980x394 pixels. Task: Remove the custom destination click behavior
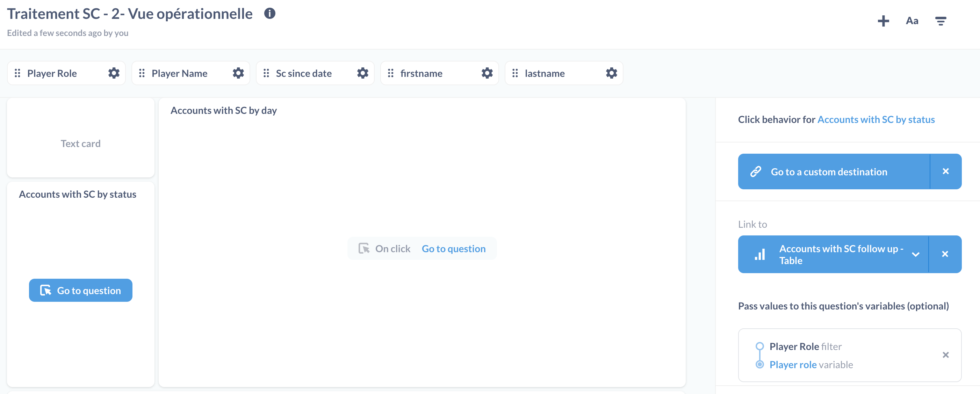click(x=946, y=172)
